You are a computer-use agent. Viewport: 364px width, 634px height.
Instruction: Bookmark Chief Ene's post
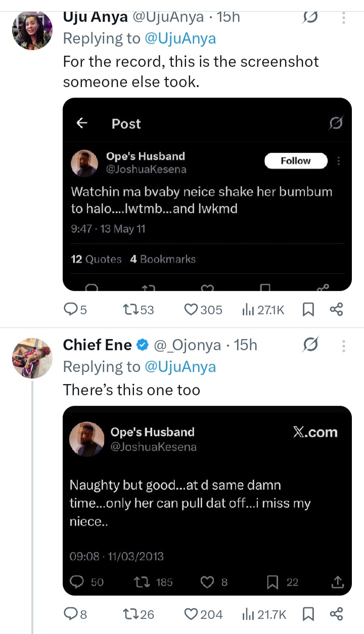pos(308,614)
